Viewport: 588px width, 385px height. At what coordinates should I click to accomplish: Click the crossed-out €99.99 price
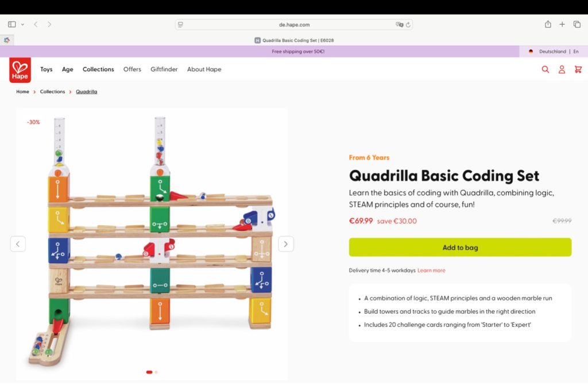[562, 221]
